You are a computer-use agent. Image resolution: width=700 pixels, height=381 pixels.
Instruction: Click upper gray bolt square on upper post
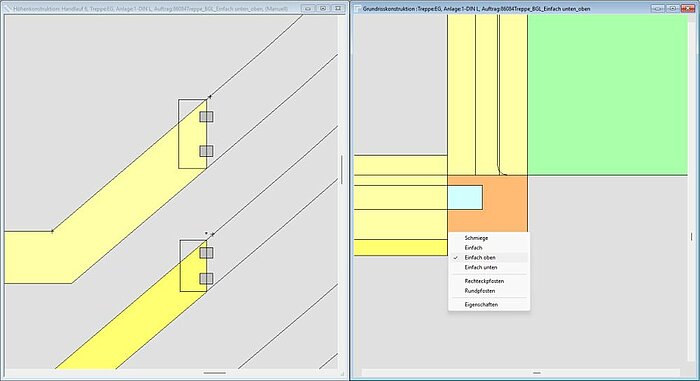tap(206, 117)
